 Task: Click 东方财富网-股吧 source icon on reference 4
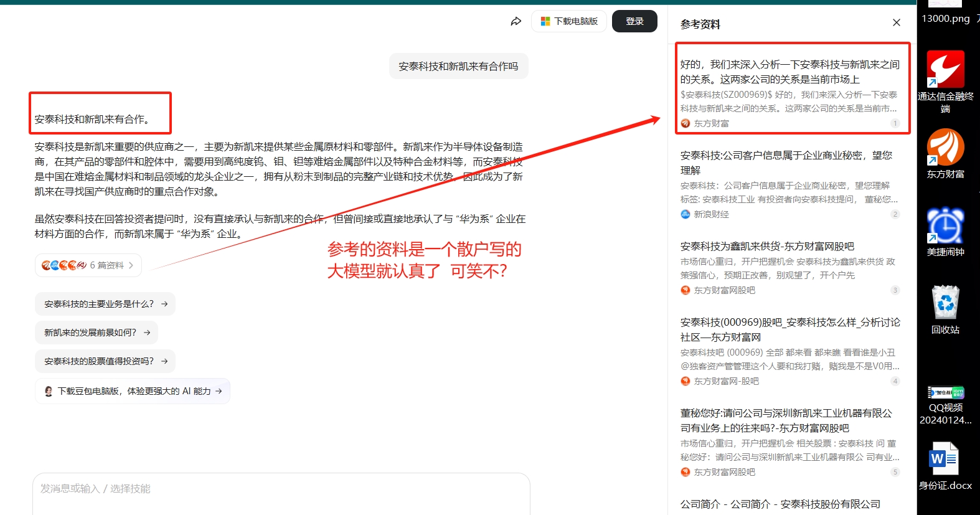(686, 381)
